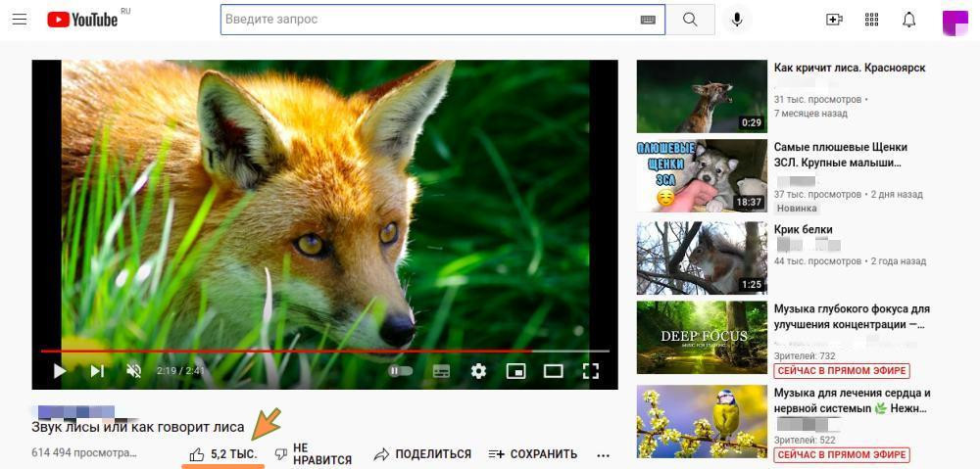Toggle subtitles in the player
Screen dimensions: 980x469
pos(441,371)
